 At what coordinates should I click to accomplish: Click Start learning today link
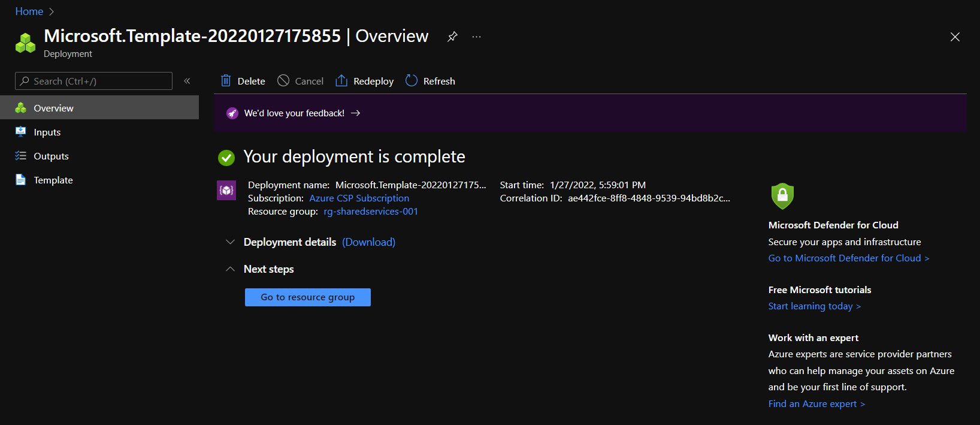click(x=815, y=306)
